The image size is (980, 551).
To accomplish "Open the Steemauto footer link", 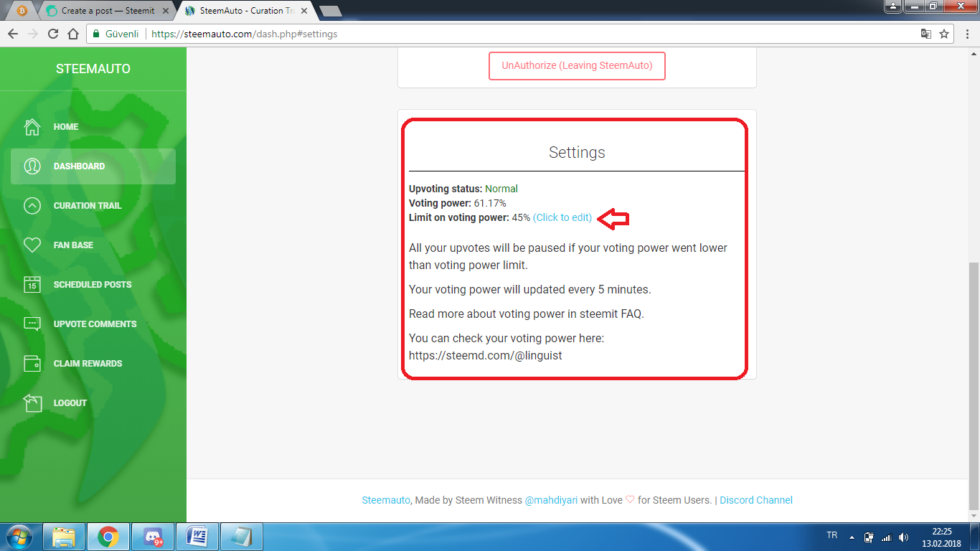I will pyautogui.click(x=386, y=500).
